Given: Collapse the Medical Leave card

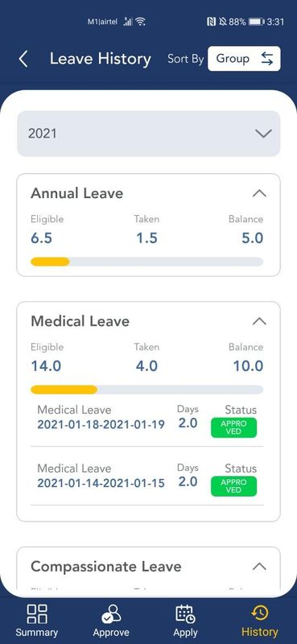Looking at the screenshot, I should tap(259, 321).
